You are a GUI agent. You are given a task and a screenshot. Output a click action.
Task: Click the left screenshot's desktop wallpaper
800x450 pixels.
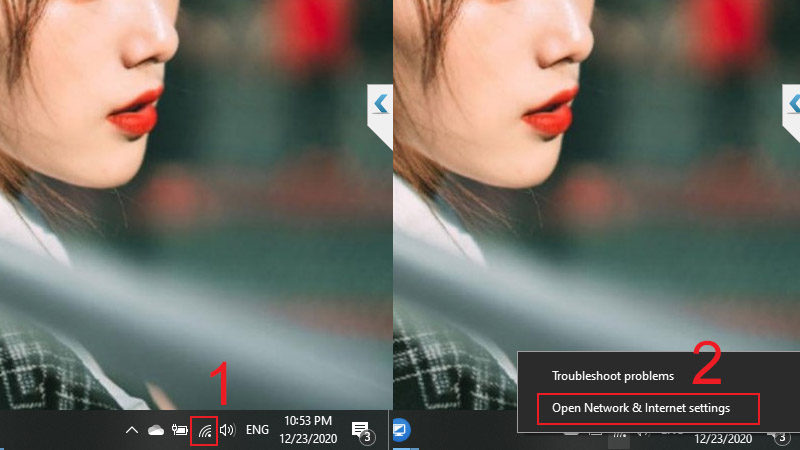click(200, 250)
